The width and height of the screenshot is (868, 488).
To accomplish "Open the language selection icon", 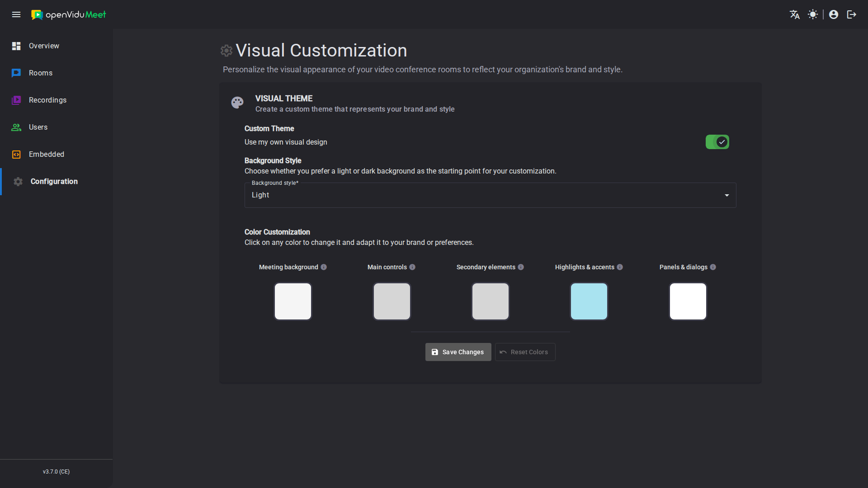I will tap(795, 14).
